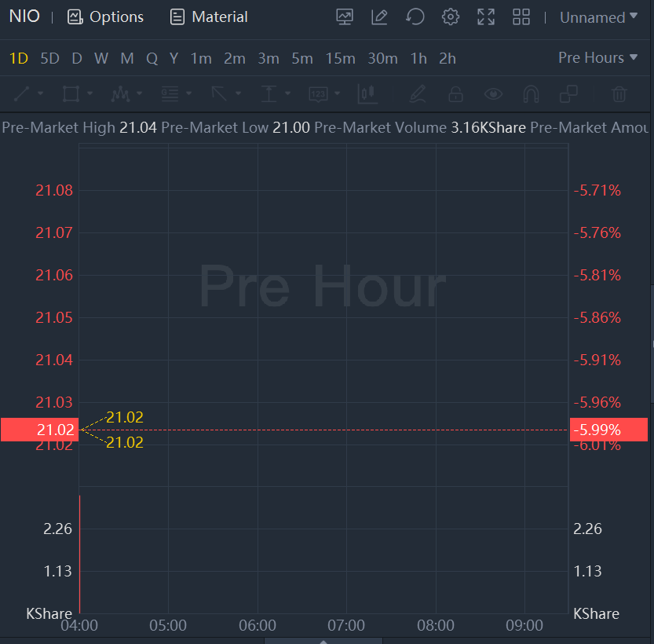
Task: Toggle the lock drawings icon
Action: click(455, 94)
